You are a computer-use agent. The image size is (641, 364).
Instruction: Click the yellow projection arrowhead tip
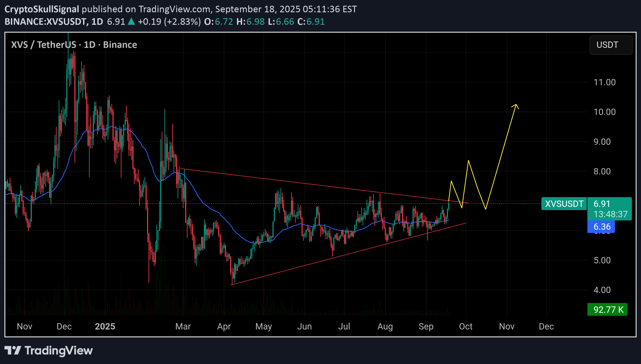[516, 105]
